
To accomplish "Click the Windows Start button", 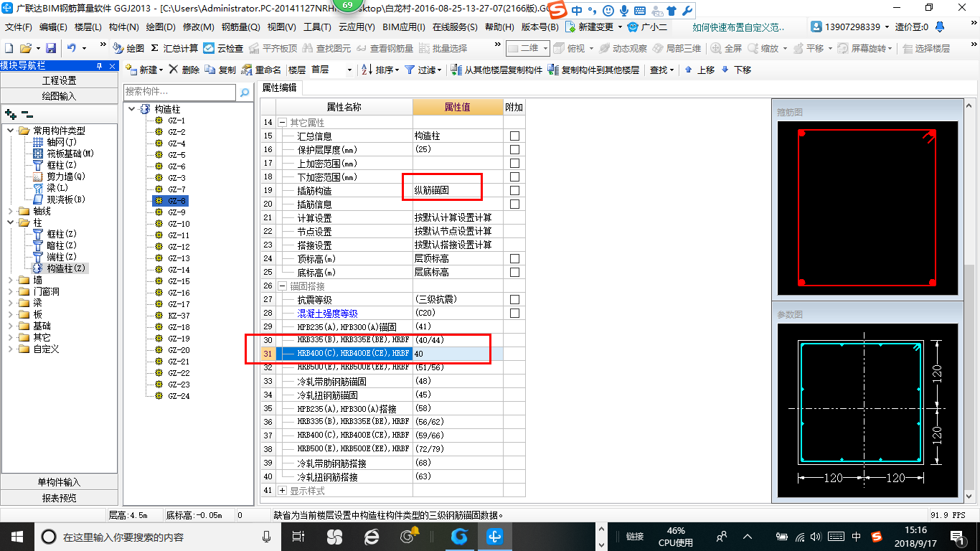I will [x=17, y=536].
